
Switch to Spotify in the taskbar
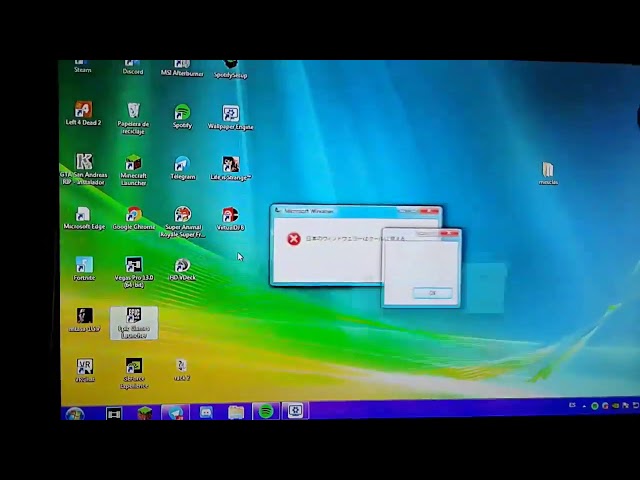pyautogui.click(x=266, y=411)
